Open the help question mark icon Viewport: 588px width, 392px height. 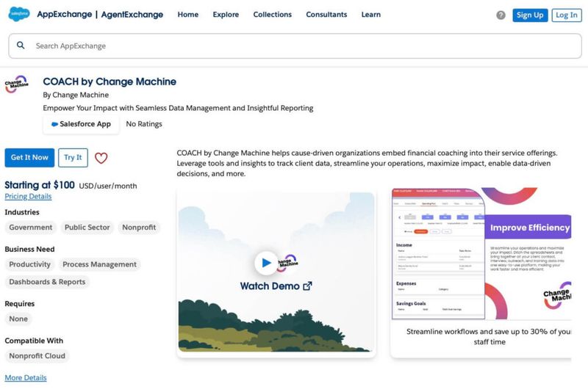point(501,15)
